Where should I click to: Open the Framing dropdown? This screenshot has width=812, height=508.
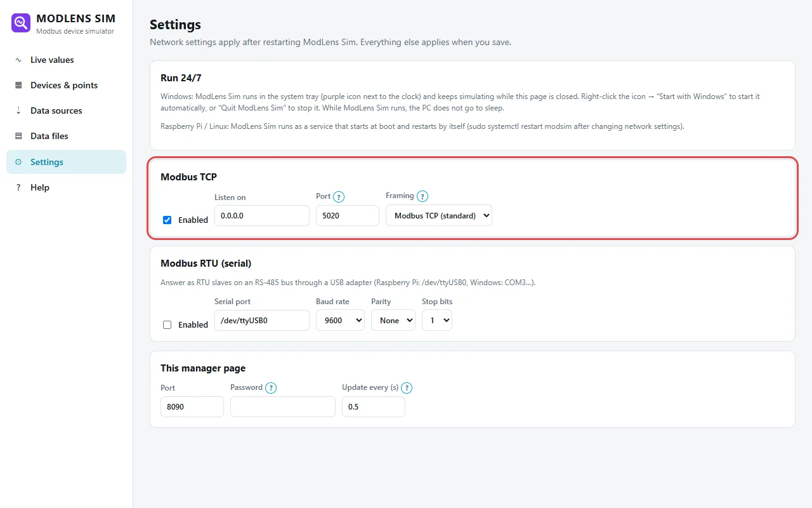(439, 215)
